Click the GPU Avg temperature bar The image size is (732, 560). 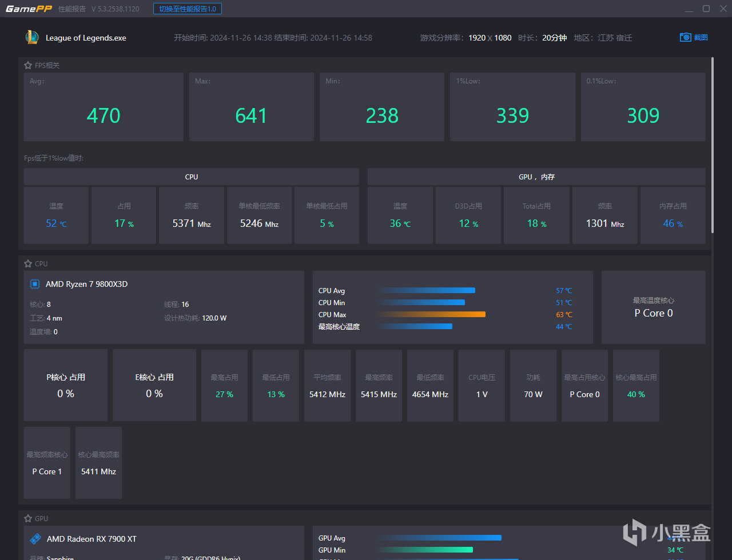tap(439, 538)
